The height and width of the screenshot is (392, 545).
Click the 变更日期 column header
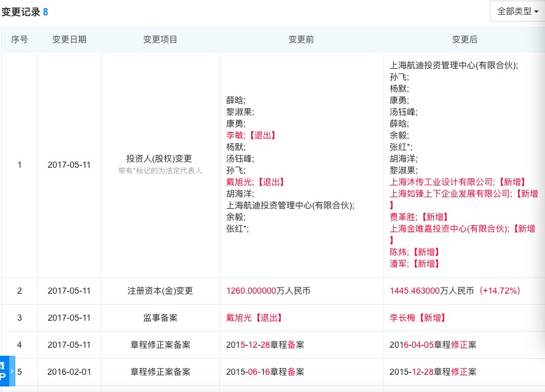tap(69, 39)
